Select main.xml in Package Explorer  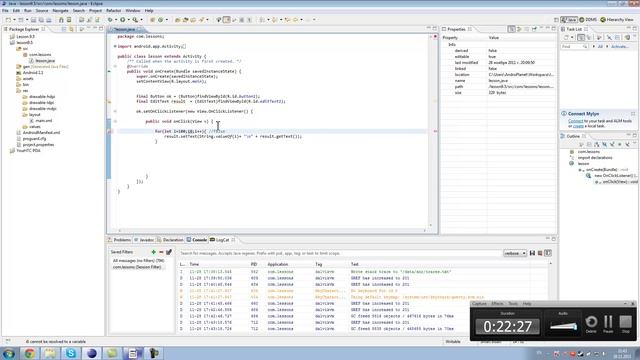pos(43,121)
